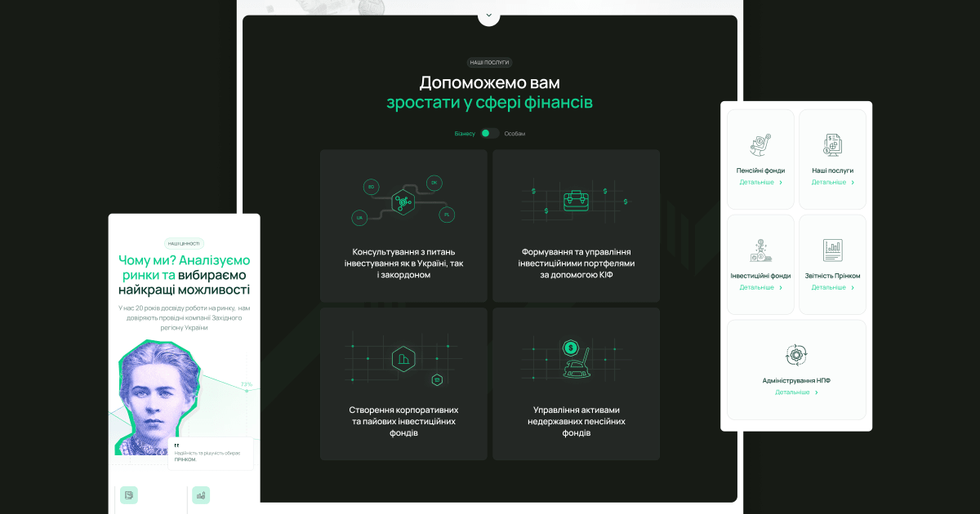
Task: Click the woman's portrait image
Action: click(156, 397)
